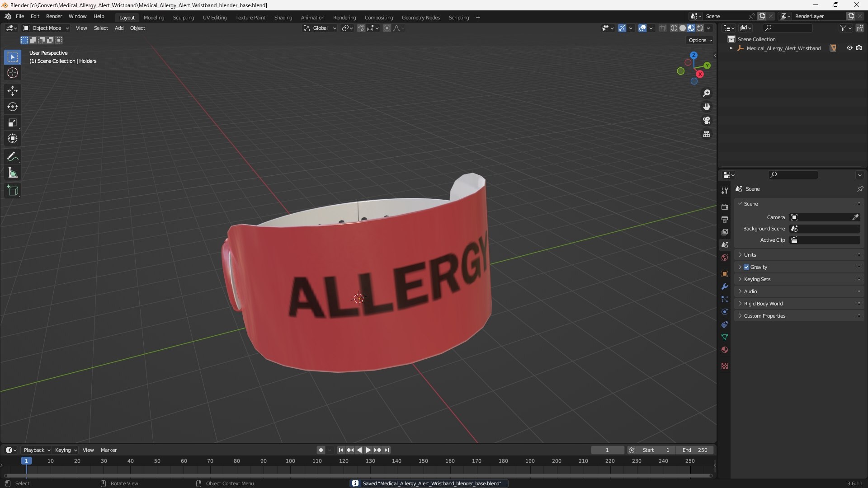Switch to the UV Editing workspace tab
Image resolution: width=868 pixels, height=488 pixels.
click(x=215, y=18)
